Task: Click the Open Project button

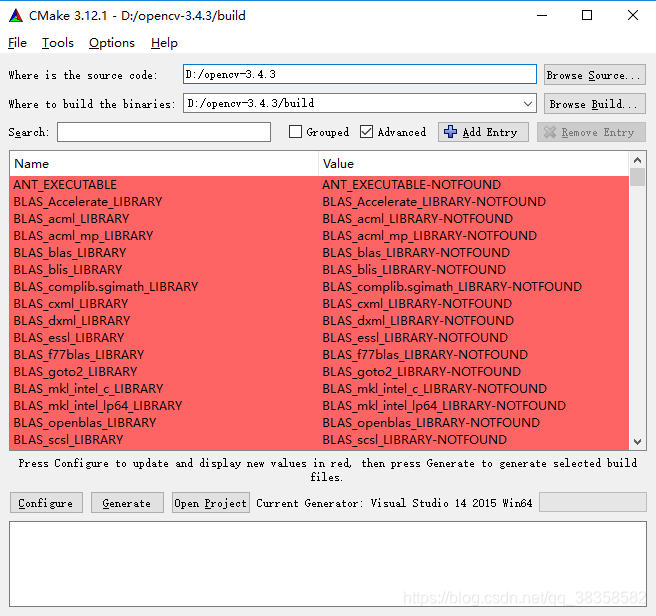Action: [211, 503]
